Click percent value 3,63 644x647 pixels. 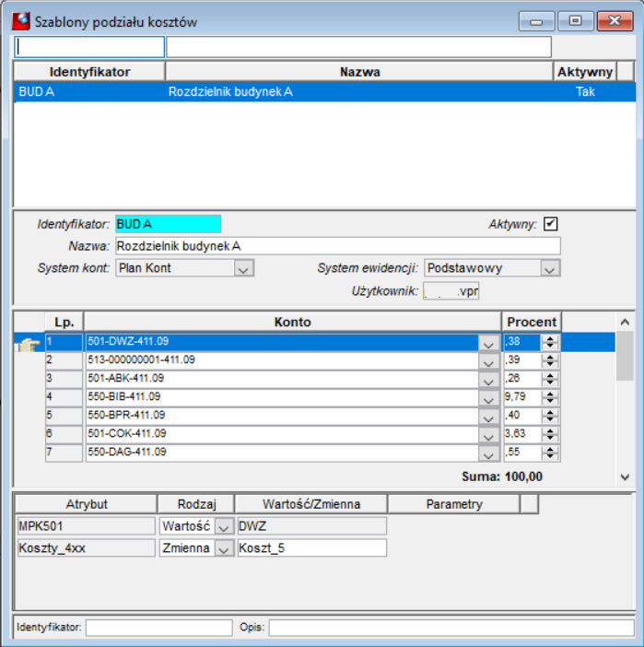pos(515,433)
